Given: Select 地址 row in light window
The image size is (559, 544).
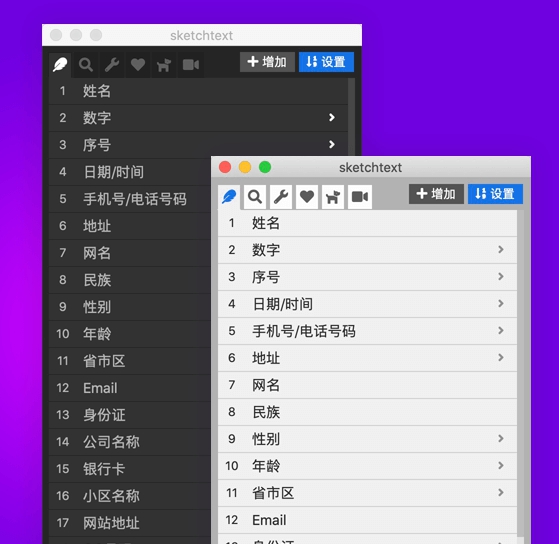Looking at the screenshot, I should 367,358.
